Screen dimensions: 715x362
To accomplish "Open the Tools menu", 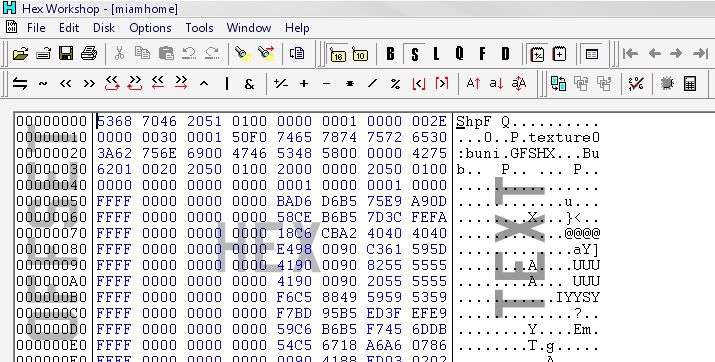I will [x=199, y=28].
